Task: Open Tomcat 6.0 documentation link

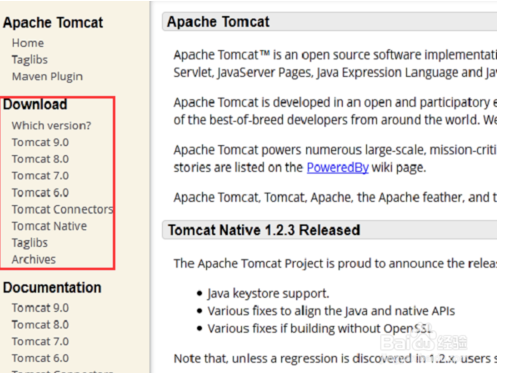Action: [40, 358]
